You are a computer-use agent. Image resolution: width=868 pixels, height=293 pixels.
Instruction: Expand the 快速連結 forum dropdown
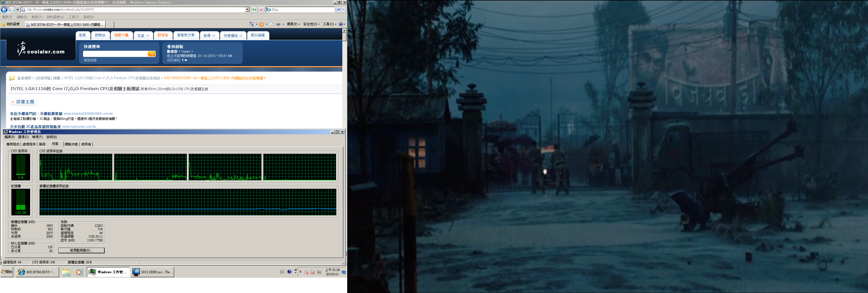coord(233,35)
